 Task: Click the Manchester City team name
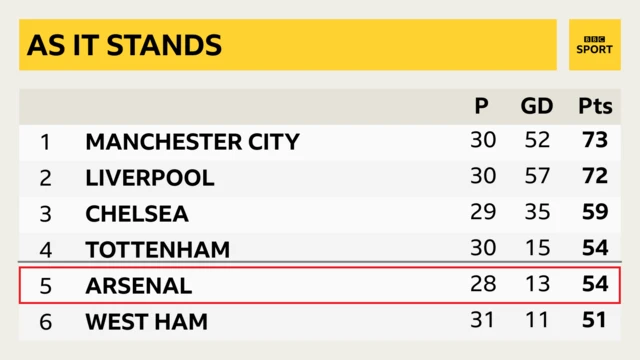pos(192,142)
